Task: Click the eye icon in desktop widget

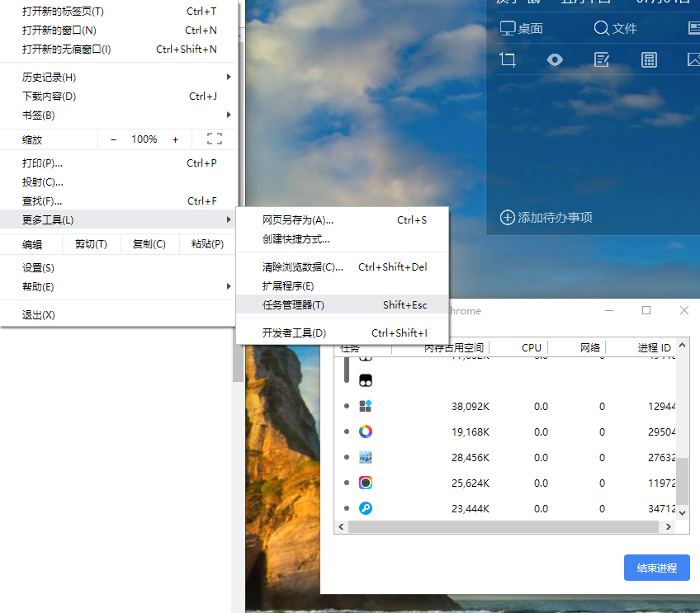Action: click(555, 59)
